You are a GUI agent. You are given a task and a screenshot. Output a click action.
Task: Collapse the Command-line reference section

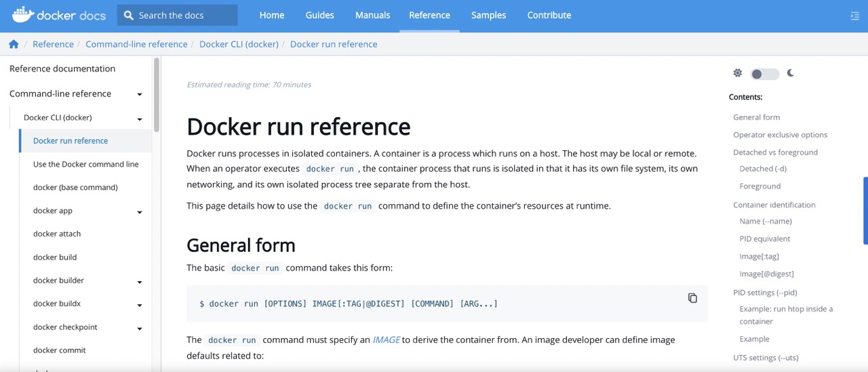(140, 94)
